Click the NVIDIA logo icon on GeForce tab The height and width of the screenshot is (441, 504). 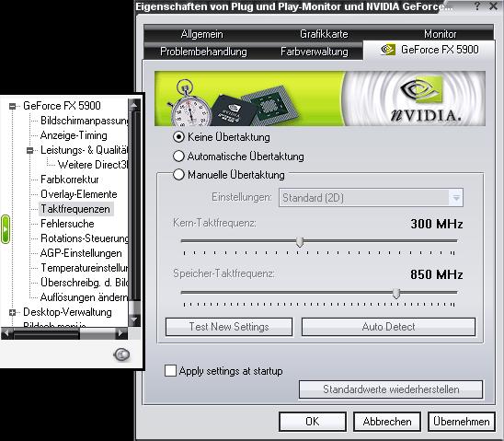point(388,50)
